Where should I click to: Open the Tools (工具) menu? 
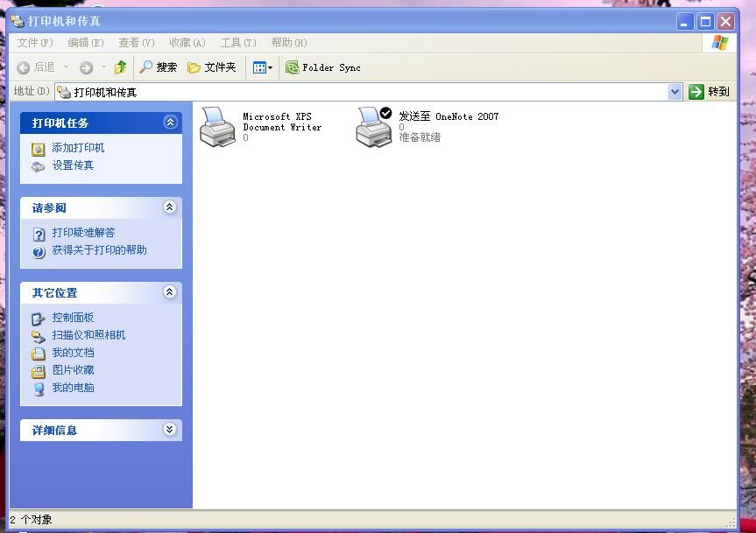(238, 43)
